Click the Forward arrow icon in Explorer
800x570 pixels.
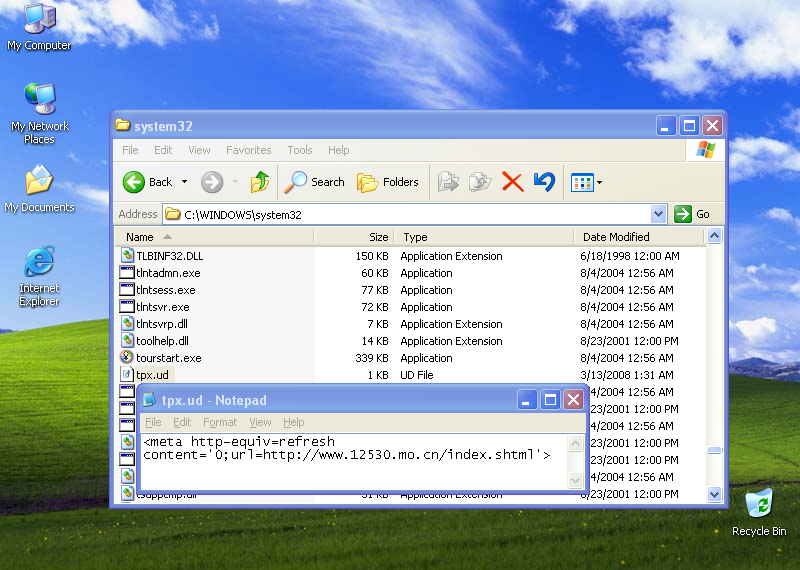pyautogui.click(x=212, y=182)
